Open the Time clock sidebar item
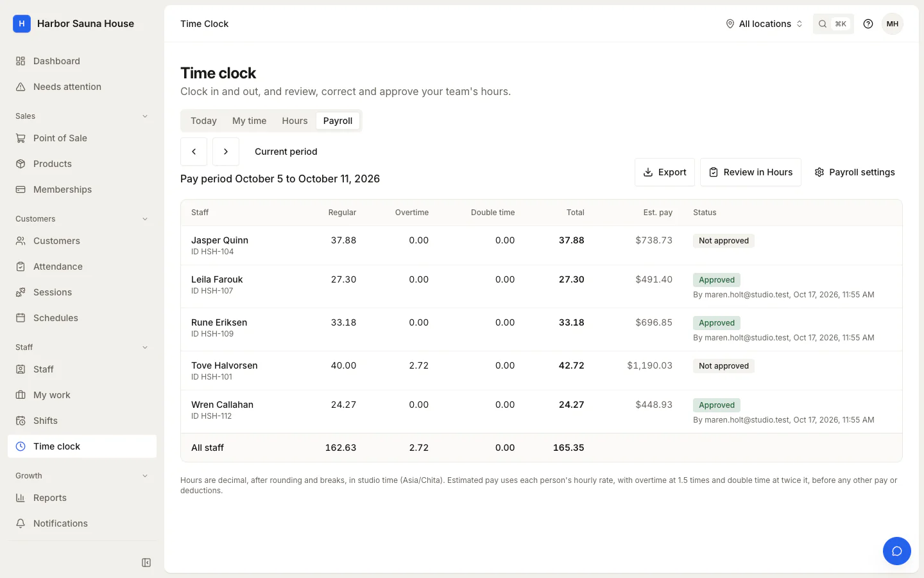Screen dimensions: 924x578 (82, 446)
